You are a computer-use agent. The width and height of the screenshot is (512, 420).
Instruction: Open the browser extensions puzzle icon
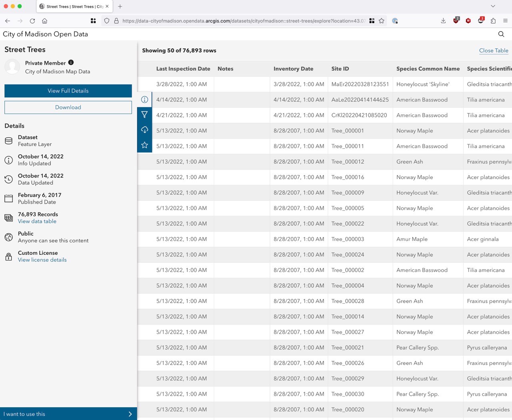tap(493, 21)
